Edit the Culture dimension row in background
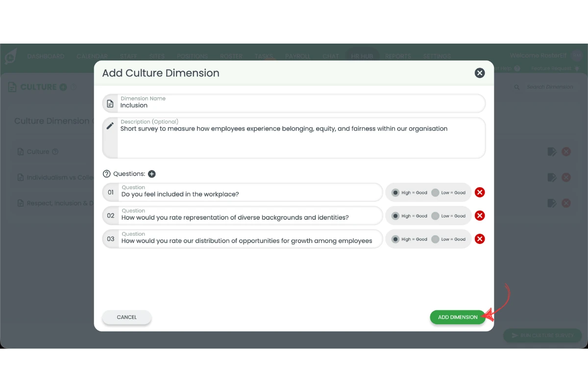 click(x=552, y=152)
